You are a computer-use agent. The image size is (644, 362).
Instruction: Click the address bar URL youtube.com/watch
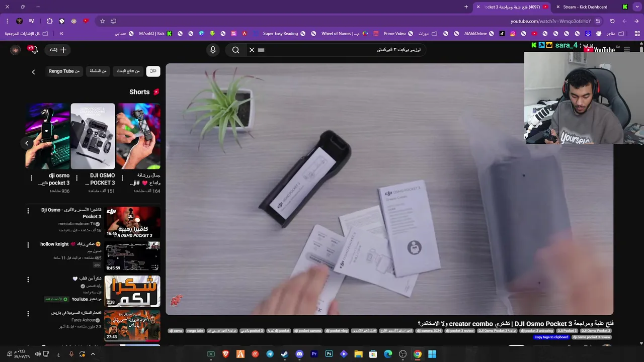coord(551,21)
